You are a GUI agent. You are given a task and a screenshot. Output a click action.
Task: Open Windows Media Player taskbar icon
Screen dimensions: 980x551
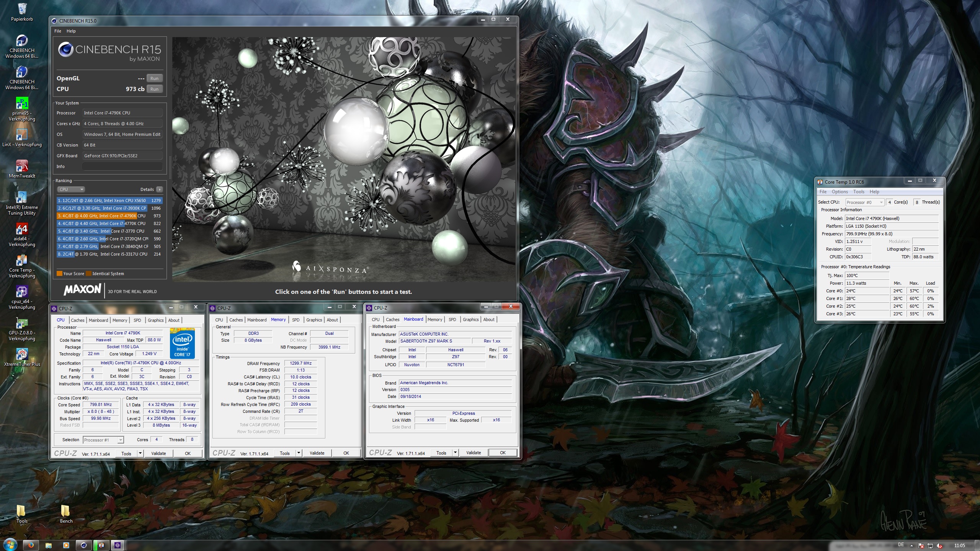coord(66,545)
